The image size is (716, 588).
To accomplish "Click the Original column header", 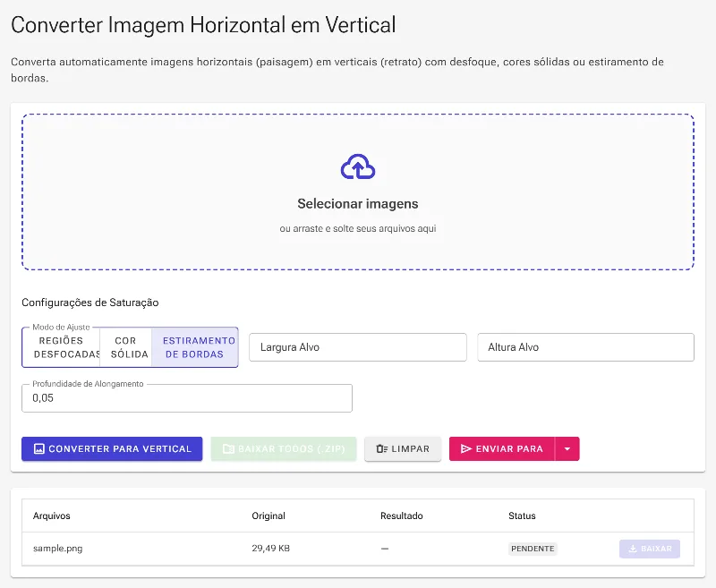I will coord(268,516).
